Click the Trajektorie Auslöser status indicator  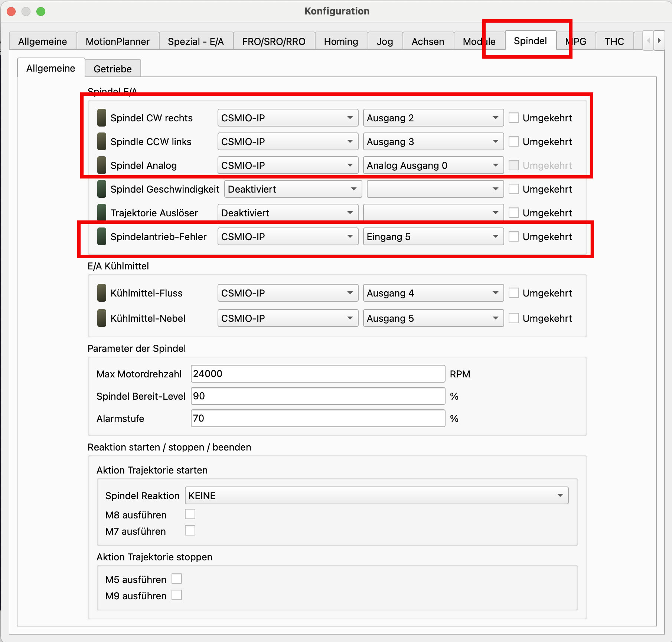[x=101, y=213]
